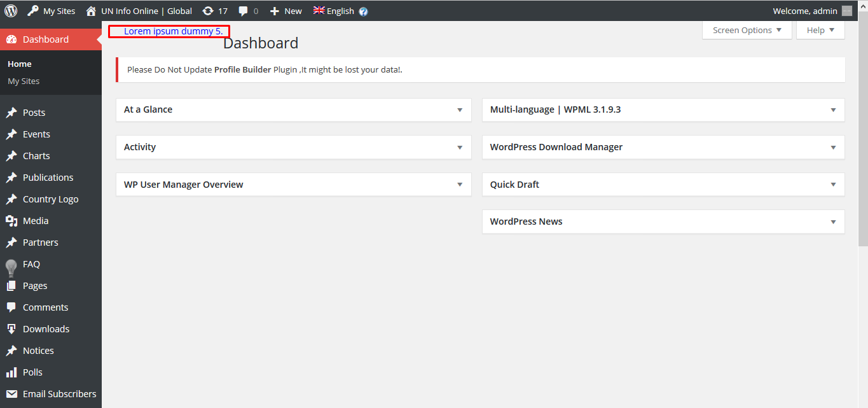Screen dimensions: 868x408
Task: Open the updates icon showing 17
Action: pyautogui.click(x=208, y=11)
